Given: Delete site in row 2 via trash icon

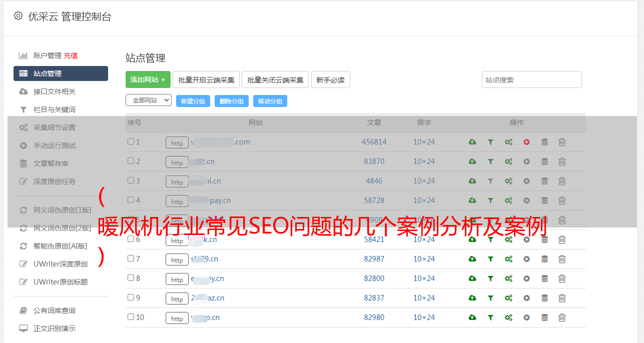Looking at the screenshot, I should point(562,161).
